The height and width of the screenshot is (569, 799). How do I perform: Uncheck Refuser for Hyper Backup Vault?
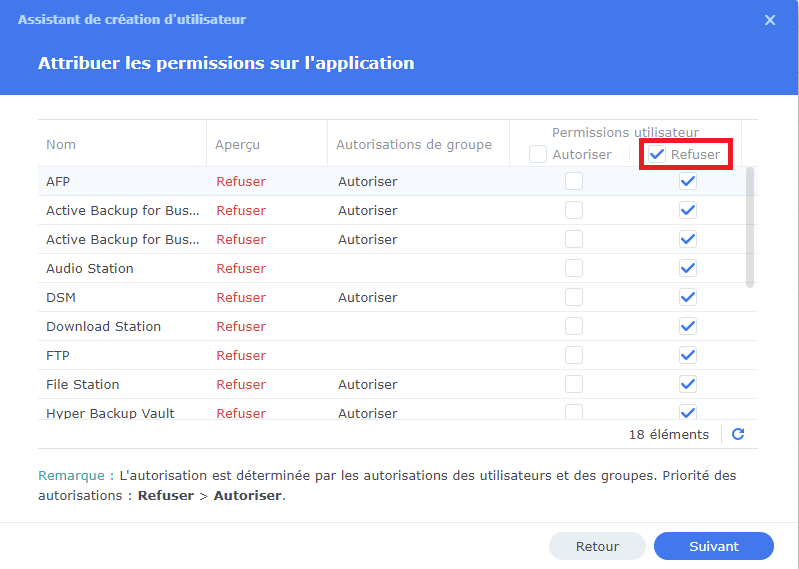[687, 412]
